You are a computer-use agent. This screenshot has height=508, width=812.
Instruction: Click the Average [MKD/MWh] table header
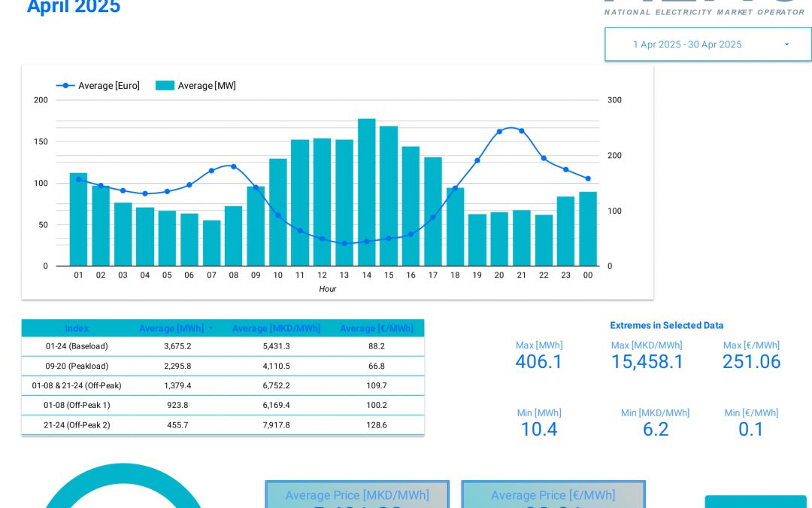pyautogui.click(x=276, y=328)
